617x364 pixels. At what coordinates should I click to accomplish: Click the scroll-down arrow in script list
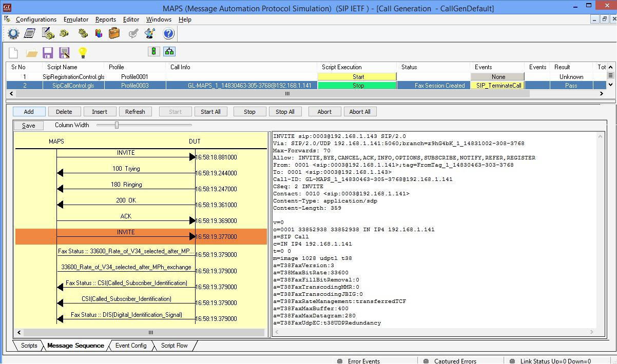click(x=610, y=85)
